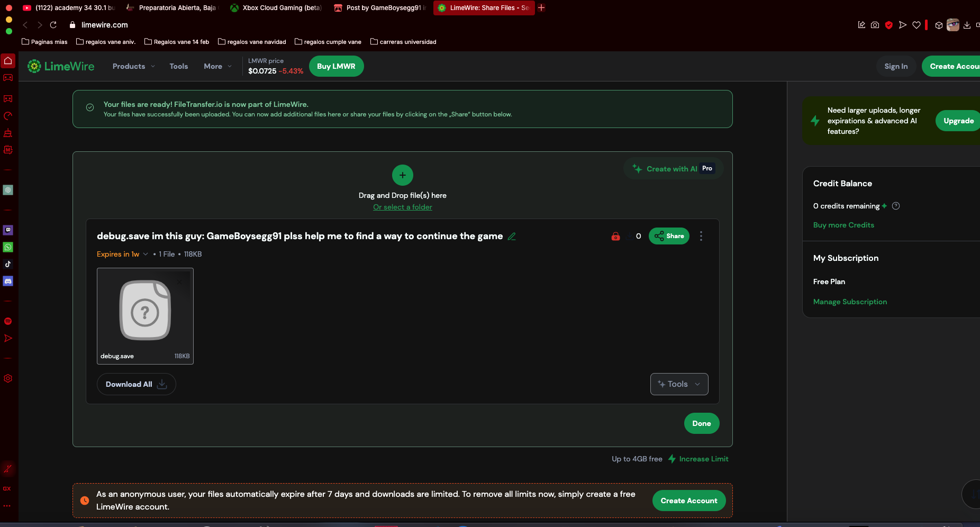
Task: Open Discord from the browser sidebar
Action: [8, 281]
